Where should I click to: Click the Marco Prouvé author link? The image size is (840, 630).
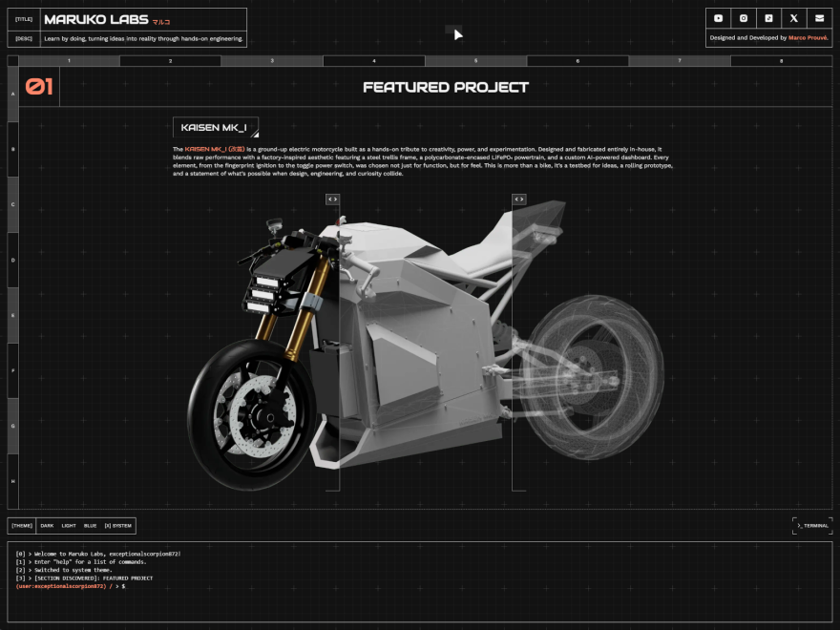[808, 38]
